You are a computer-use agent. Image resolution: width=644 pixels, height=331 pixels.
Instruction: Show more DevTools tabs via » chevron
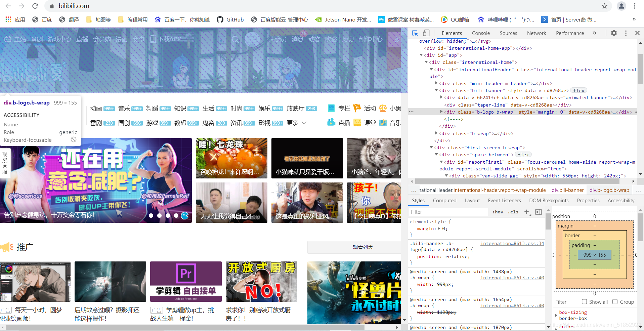tap(594, 33)
